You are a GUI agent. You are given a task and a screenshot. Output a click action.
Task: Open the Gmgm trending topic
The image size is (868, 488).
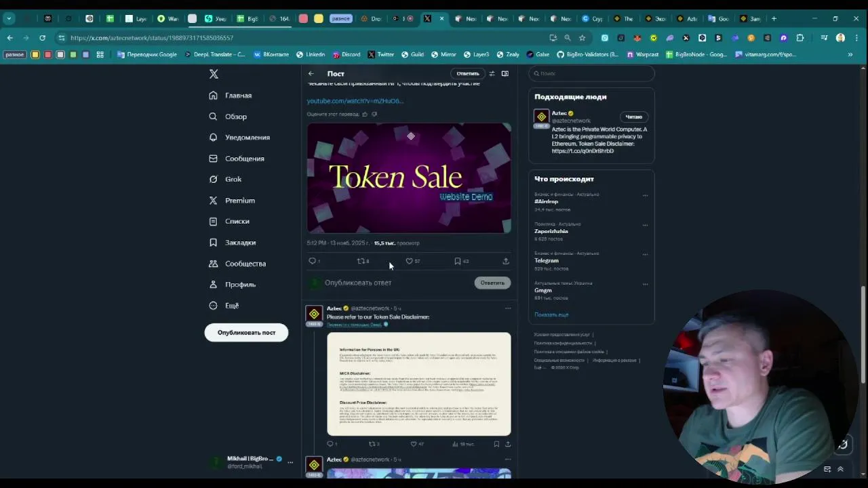click(x=543, y=290)
